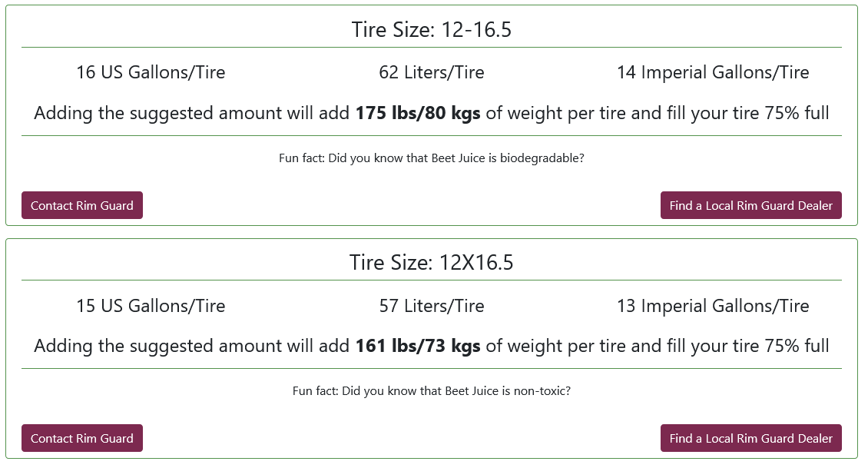Click the non-toxic Beet Juice fun fact
This screenshot has width=868, height=468.
[x=431, y=391]
